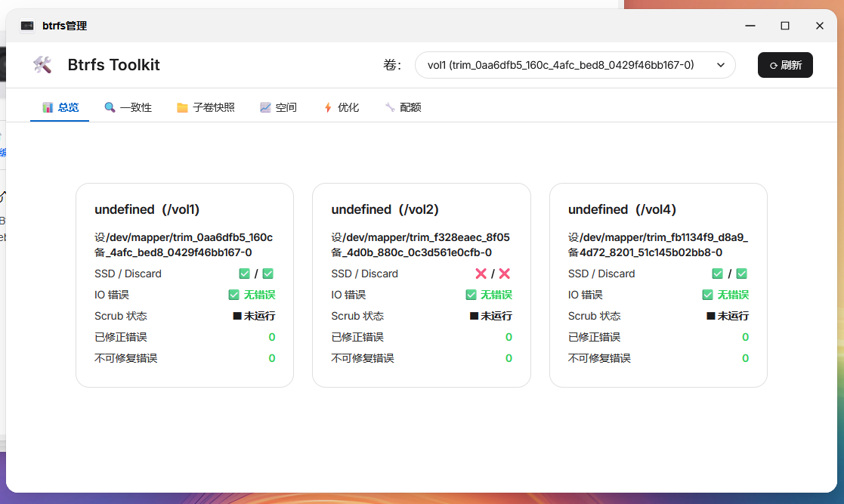844x504 pixels.
Task: Maximize the btrfs管理 window
Action: pyautogui.click(x=785, y=26)
